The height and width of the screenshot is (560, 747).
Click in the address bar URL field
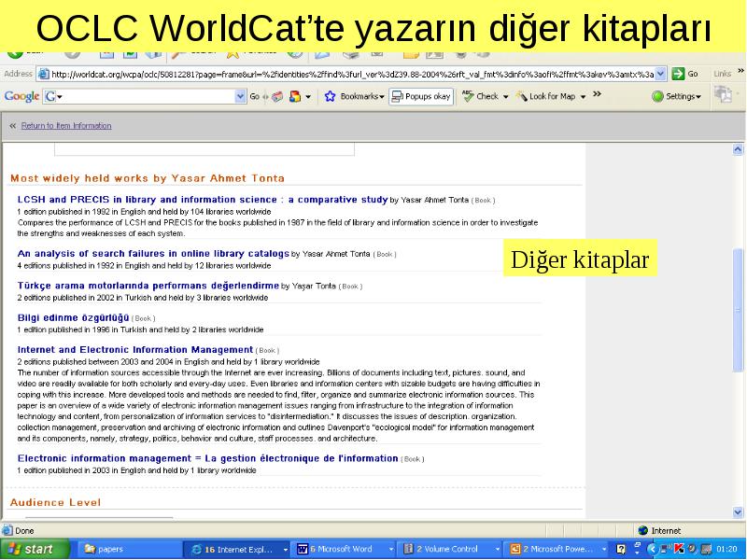[353, 74]
